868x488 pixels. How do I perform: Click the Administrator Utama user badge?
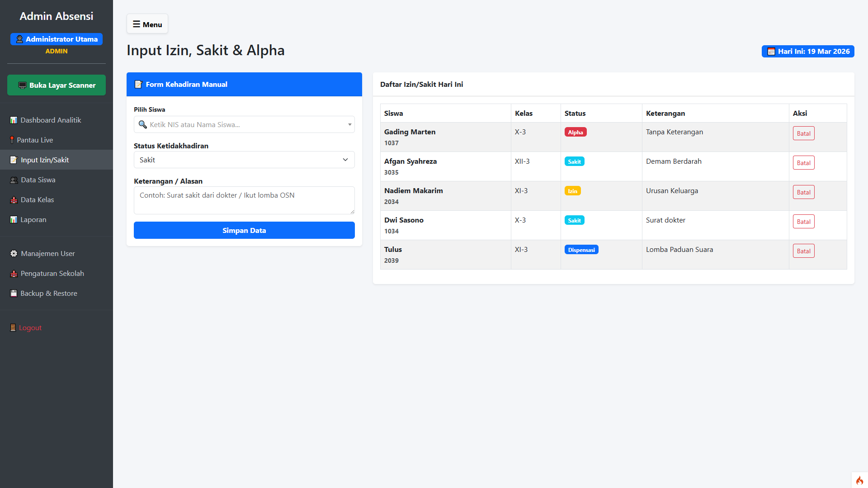(57, 39)
